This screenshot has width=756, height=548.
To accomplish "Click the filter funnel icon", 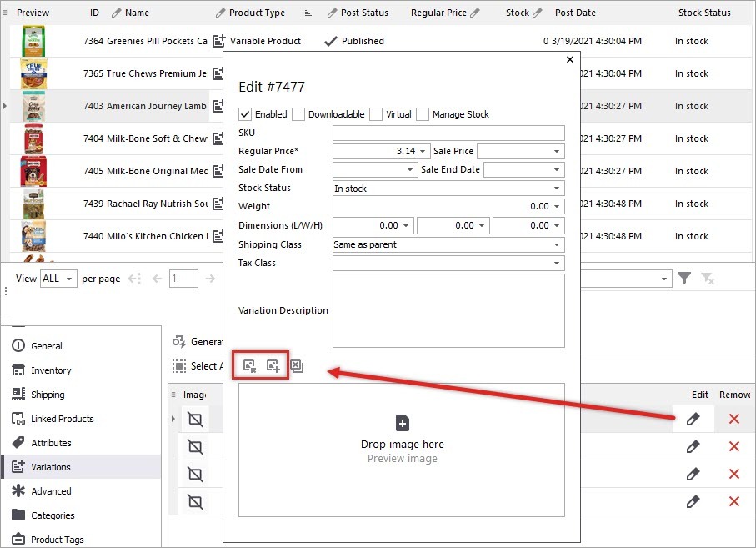I will pos(684,279).
